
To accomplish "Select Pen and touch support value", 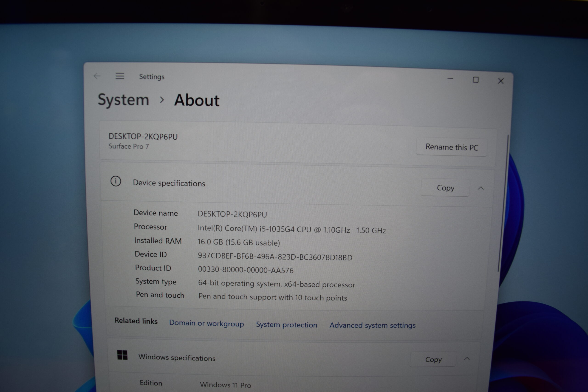I will click(273, 297).
